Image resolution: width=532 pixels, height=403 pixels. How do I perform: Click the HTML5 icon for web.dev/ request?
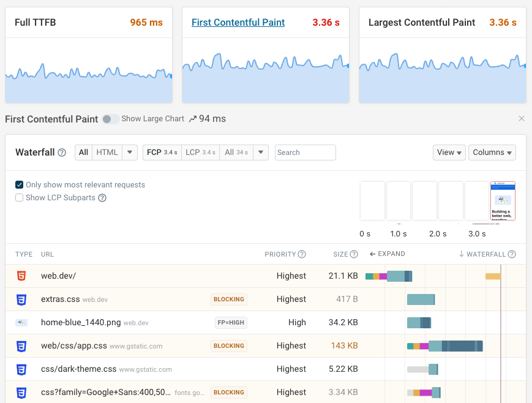pyautogui.click(x=21, y=276)
